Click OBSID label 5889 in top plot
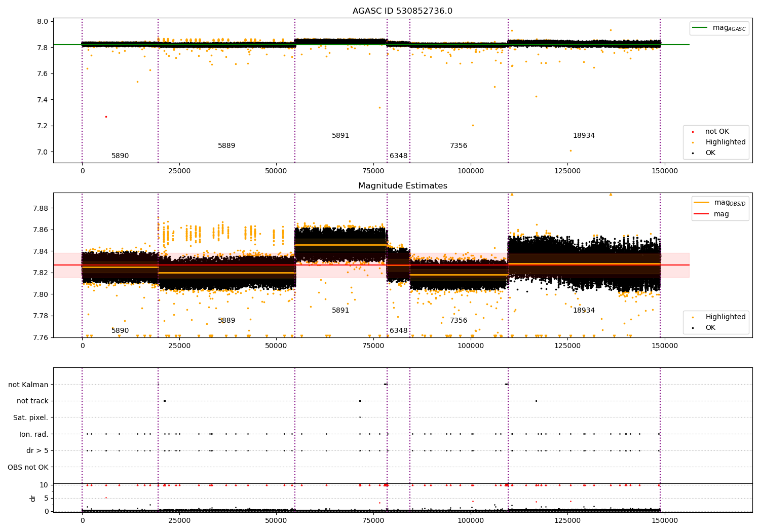Image resolution: width=760 pixels, height=532 pixels. coord(226,146)
